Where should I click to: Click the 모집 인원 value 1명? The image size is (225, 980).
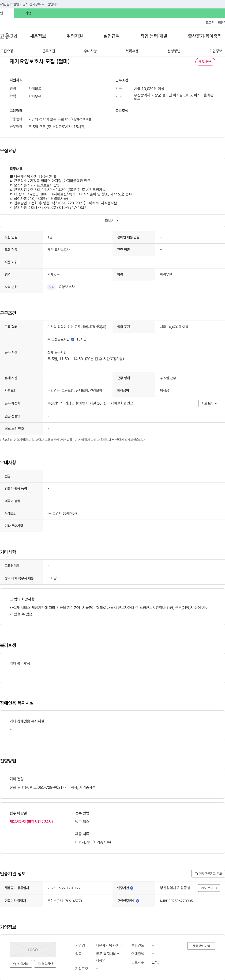[x=50, y=237]
